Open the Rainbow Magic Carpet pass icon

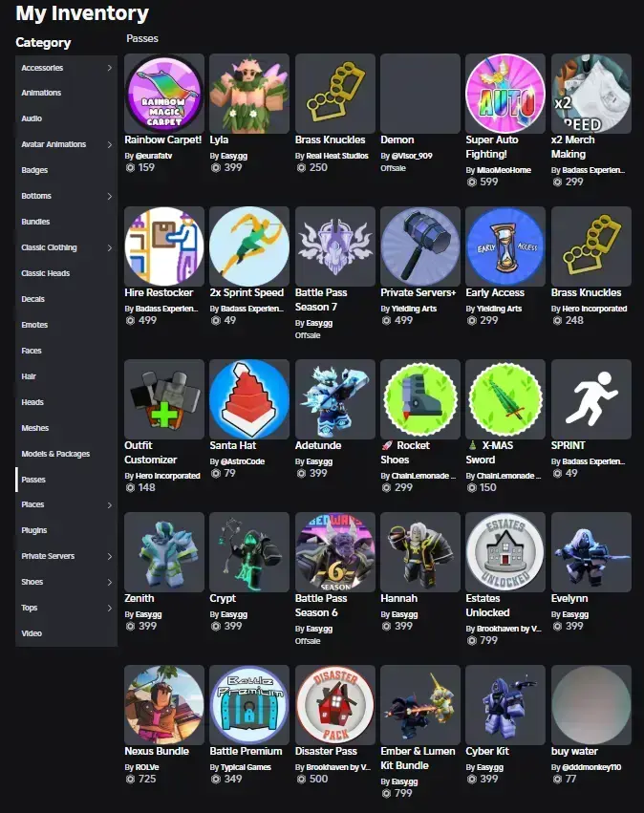[163, 94]
